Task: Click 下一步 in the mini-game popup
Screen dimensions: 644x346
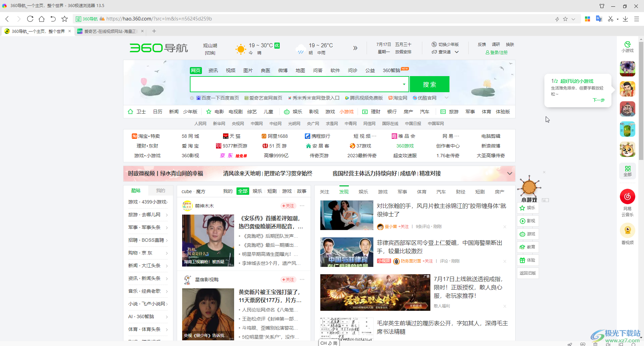Action: [599, 100]
